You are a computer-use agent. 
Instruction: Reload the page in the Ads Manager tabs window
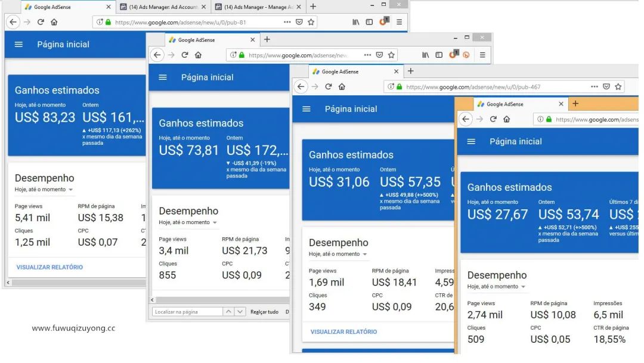click(41, 22)
